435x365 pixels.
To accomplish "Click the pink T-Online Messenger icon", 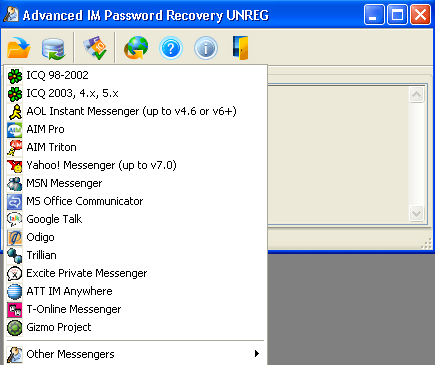I will (15, 310).
